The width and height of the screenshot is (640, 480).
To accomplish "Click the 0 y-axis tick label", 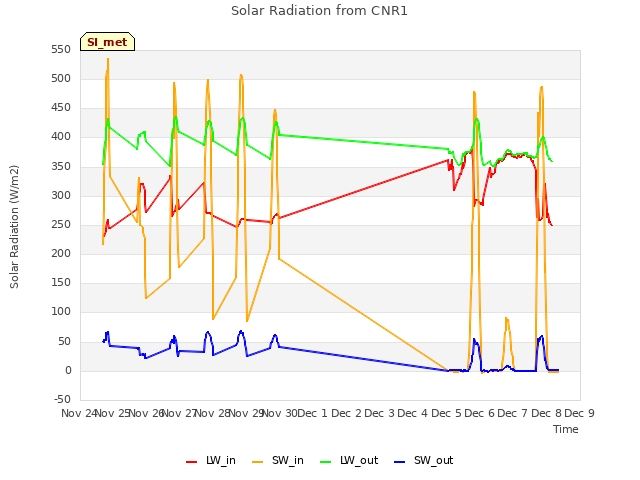I will (68, 370).
